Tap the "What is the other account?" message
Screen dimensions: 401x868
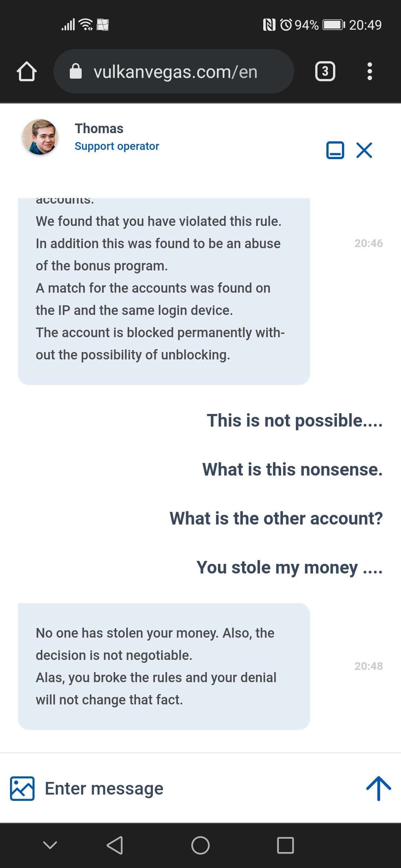pos(276,519)
